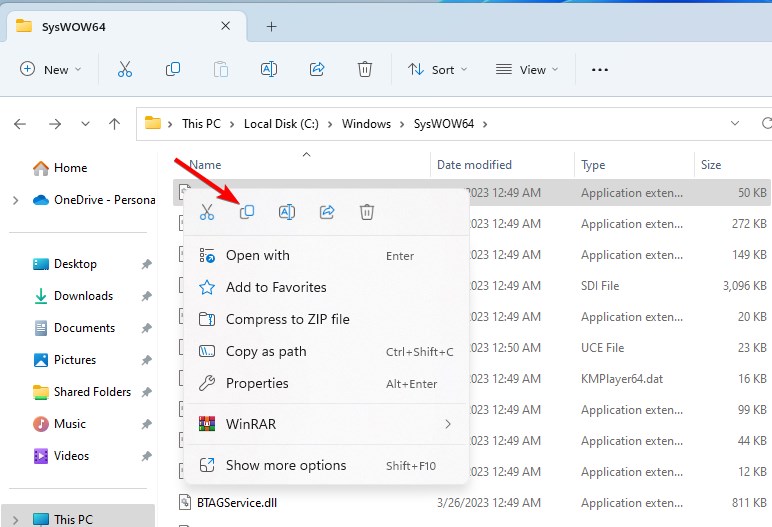Open Desktop in the navigation pane
Image resolution: width=772 pixels, height=527 pixels.
click(x=75, y=264)
